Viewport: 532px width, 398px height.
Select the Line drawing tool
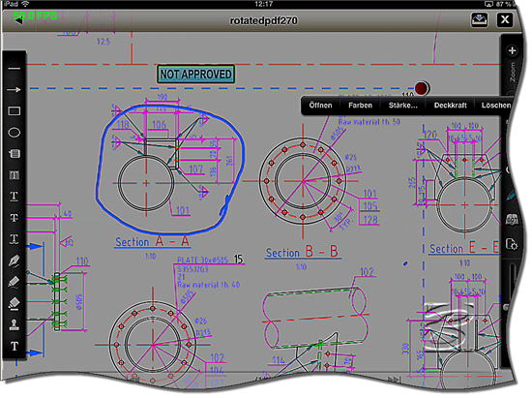click(x=14, y=69)
